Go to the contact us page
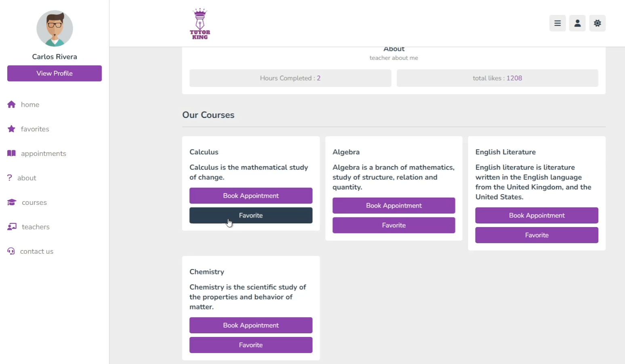The height and width of the screenshot is (364, 625). pos(37,251)
